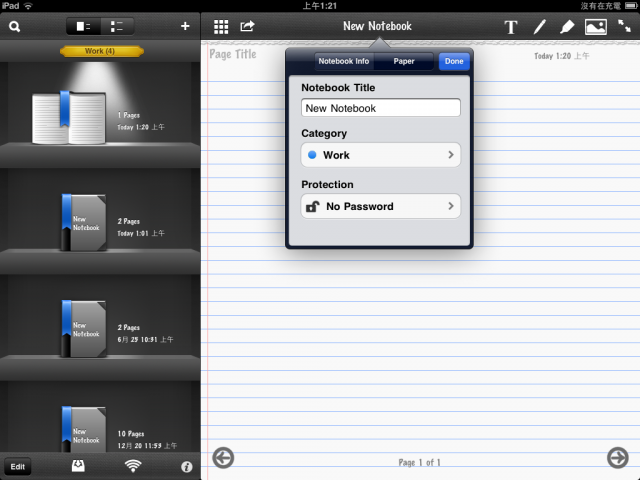Tap the 2 Pages label dated Today 1:01

coord(129,221)
